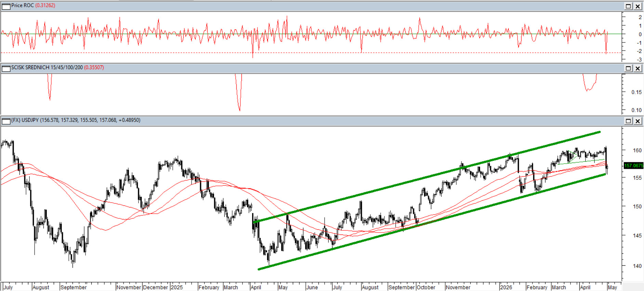644x291 pixels.
Task: Select the red dashed ROC threshold line
Action: pyautogui.click(x=311, y=53)
